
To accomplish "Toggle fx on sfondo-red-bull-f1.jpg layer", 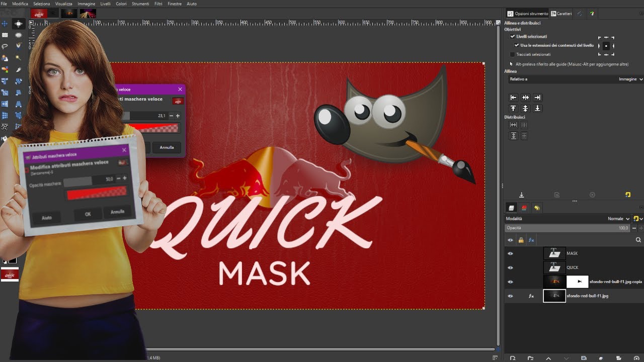I will click(531, 296).
